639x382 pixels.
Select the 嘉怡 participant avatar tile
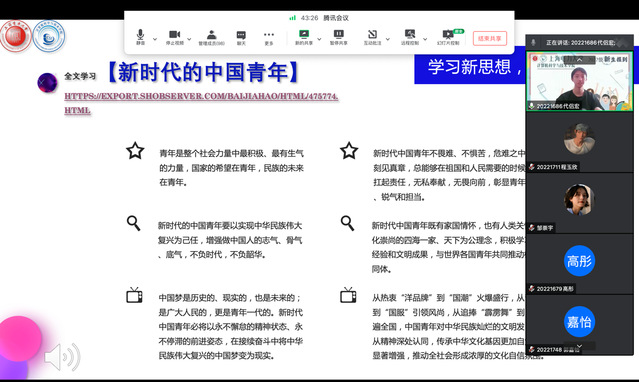tap(580, 322)
